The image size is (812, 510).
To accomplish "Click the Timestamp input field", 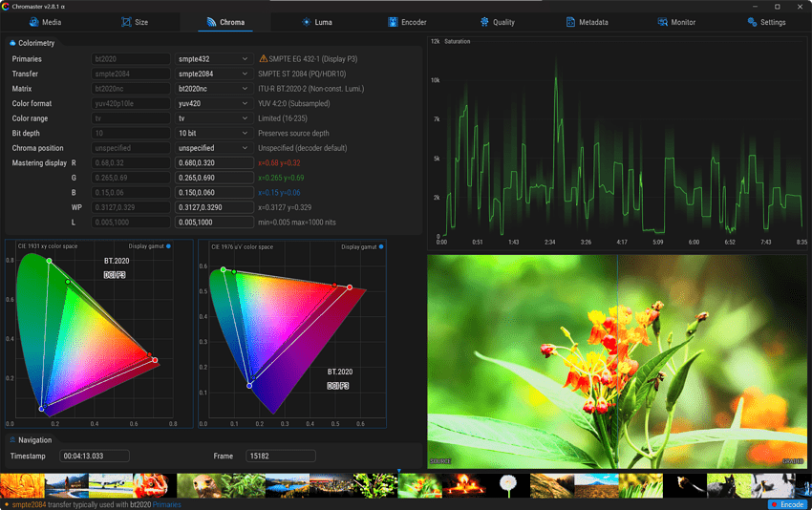I will tap(95, 456).
